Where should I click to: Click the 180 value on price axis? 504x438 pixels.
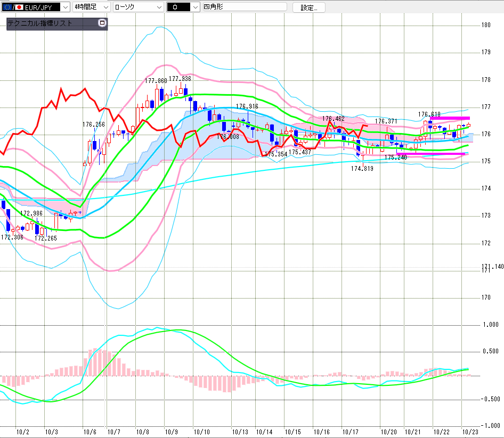click(485, 24)
